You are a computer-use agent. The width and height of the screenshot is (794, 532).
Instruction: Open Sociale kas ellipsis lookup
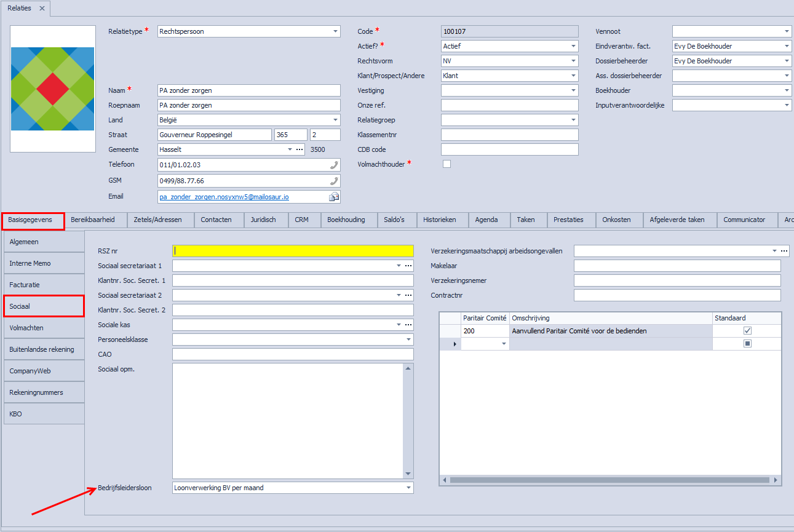(x=407, y=325)
